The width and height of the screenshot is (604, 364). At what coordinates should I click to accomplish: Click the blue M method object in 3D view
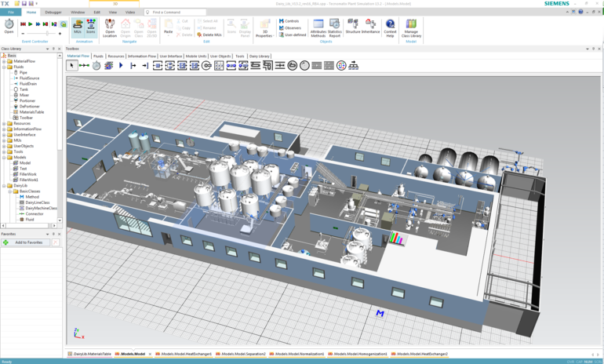[x=380, y=314]
